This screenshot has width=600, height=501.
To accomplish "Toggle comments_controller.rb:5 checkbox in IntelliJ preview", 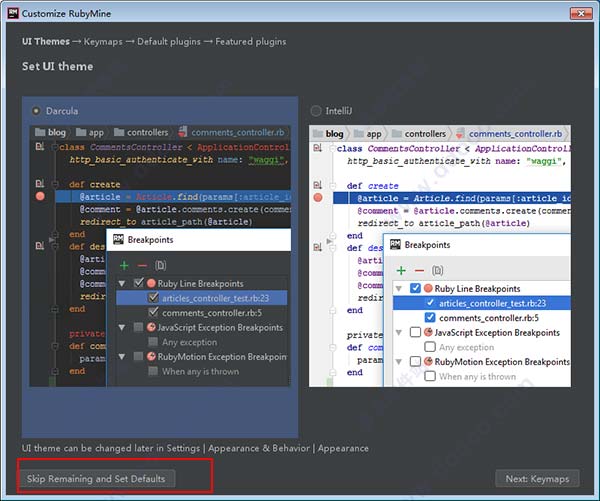I will pyautogui.click(x=430, y=318).
